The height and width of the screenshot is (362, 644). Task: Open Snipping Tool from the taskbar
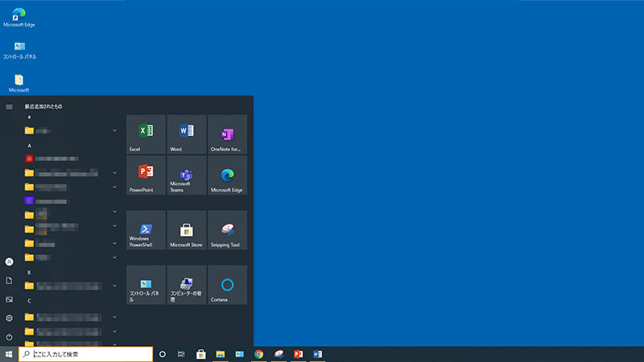tap(279, 354)
